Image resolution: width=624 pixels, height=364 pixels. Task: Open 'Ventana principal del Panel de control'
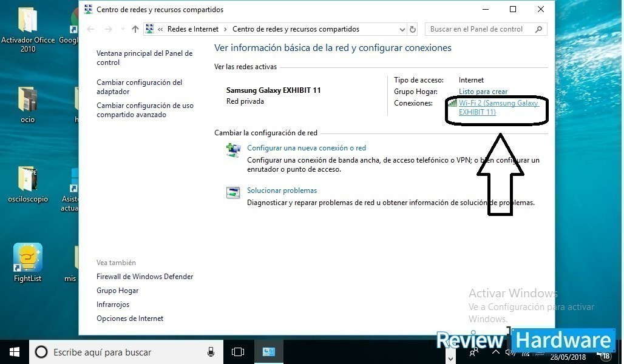pos(144,58)
